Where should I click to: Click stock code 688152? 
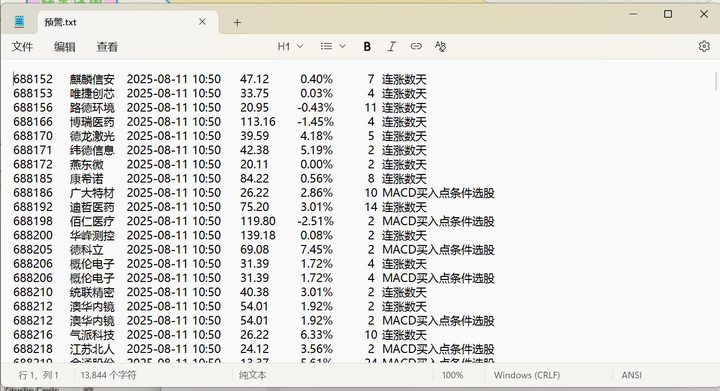tap(33, 79)
